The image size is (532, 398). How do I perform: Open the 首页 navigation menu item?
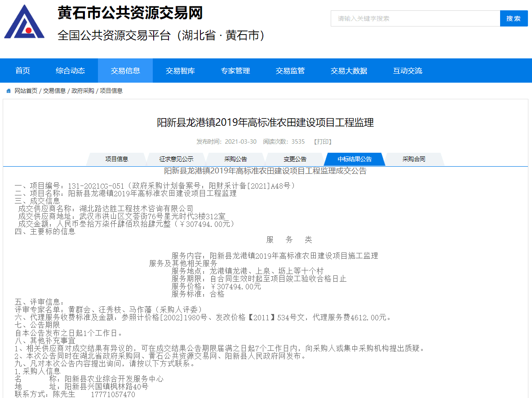[22, 71]
